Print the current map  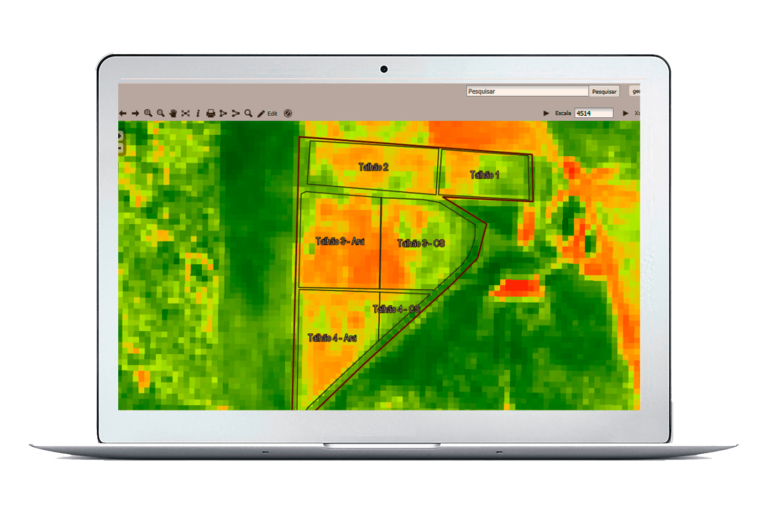point(211,114)
